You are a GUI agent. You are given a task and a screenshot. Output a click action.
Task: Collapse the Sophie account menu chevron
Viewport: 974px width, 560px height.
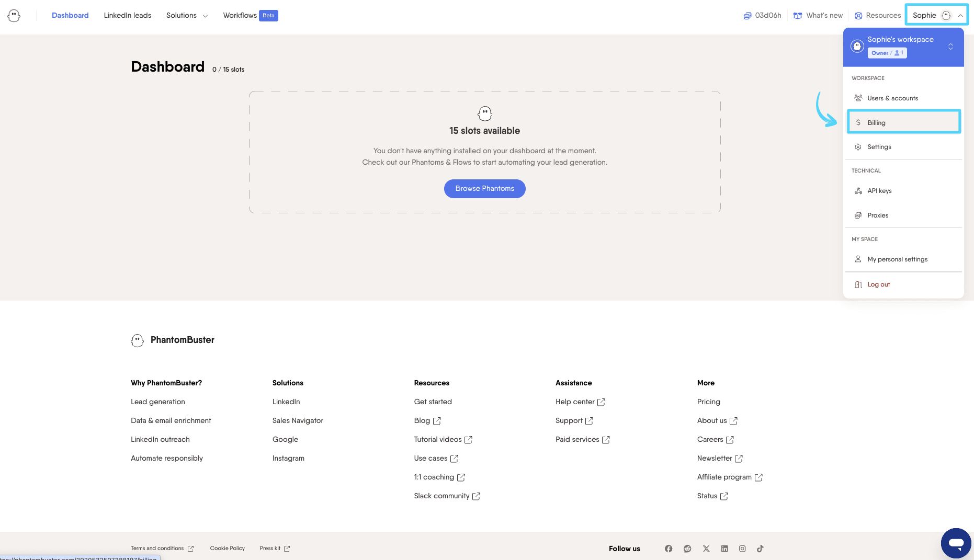tap(960, 16)
